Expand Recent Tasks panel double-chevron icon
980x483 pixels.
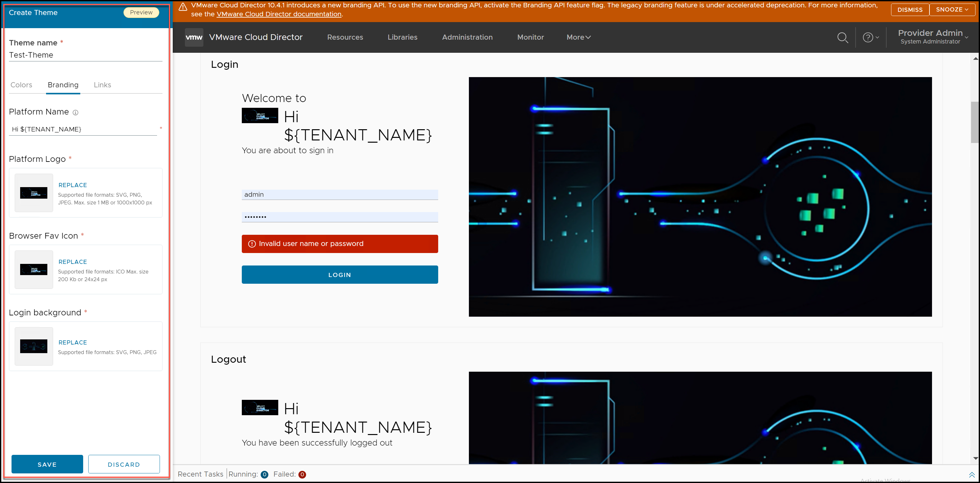(971, 475)
